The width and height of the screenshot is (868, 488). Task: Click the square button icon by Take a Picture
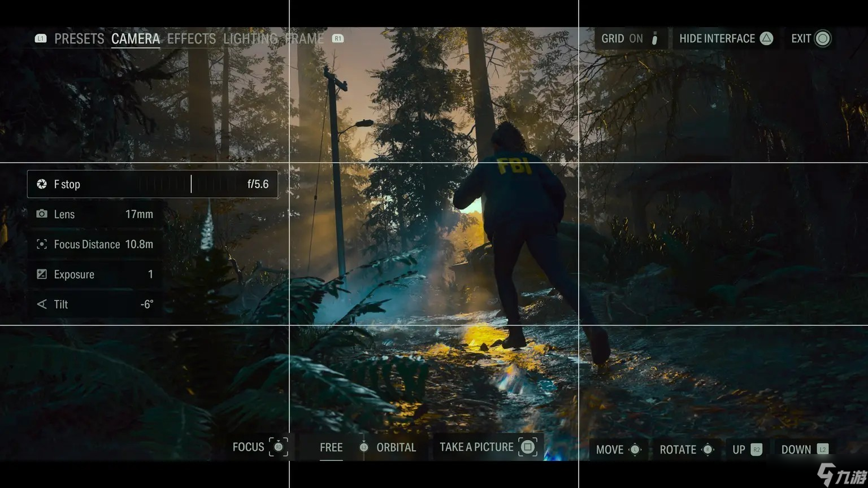(x=528, y=447)
